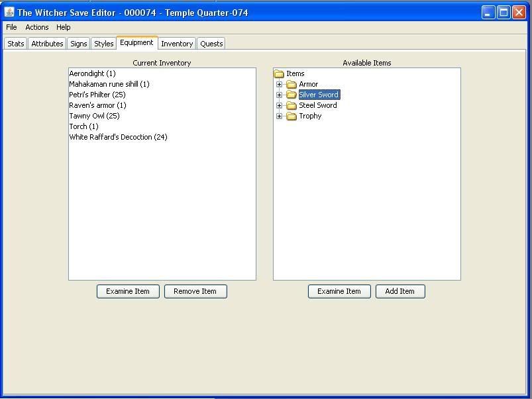Click the Silver Sword folder icon
The width and height of the screenshot is (532, 399).
(x=292, y=95)
